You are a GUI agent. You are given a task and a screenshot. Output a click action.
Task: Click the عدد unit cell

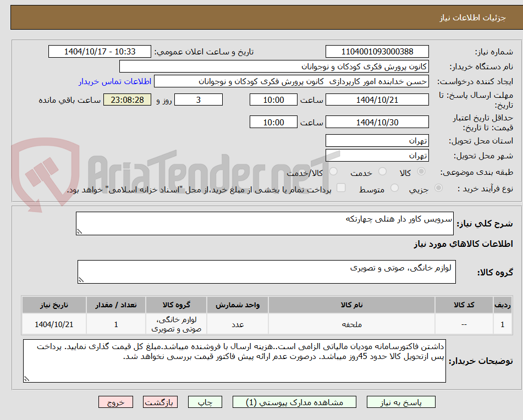(238, 324)
